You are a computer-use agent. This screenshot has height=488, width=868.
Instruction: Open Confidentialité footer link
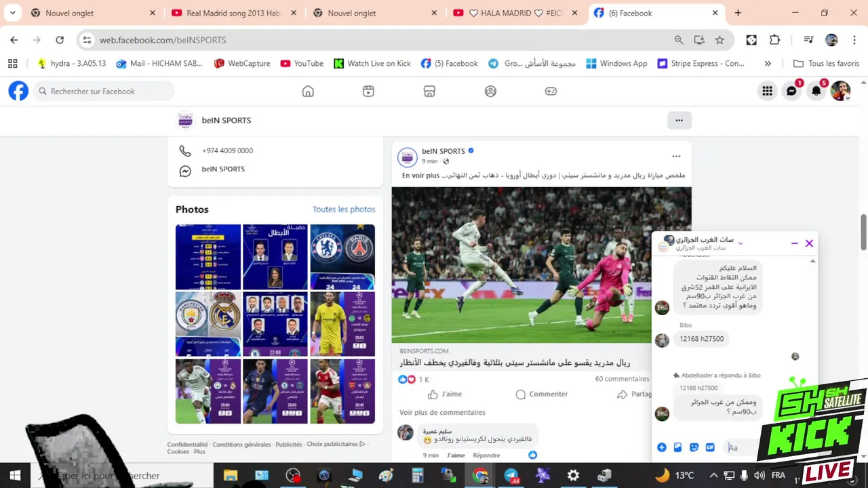coord(187,445)
